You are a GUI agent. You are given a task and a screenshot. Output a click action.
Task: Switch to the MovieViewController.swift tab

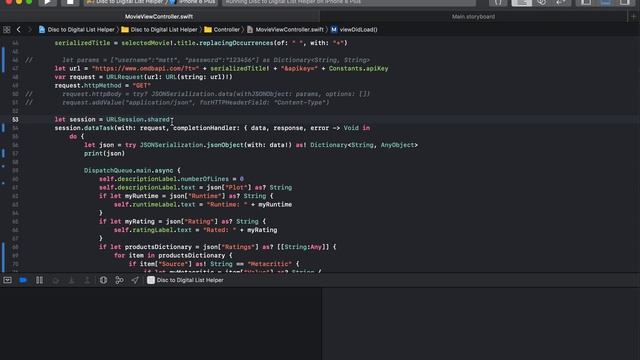(159, 17)
